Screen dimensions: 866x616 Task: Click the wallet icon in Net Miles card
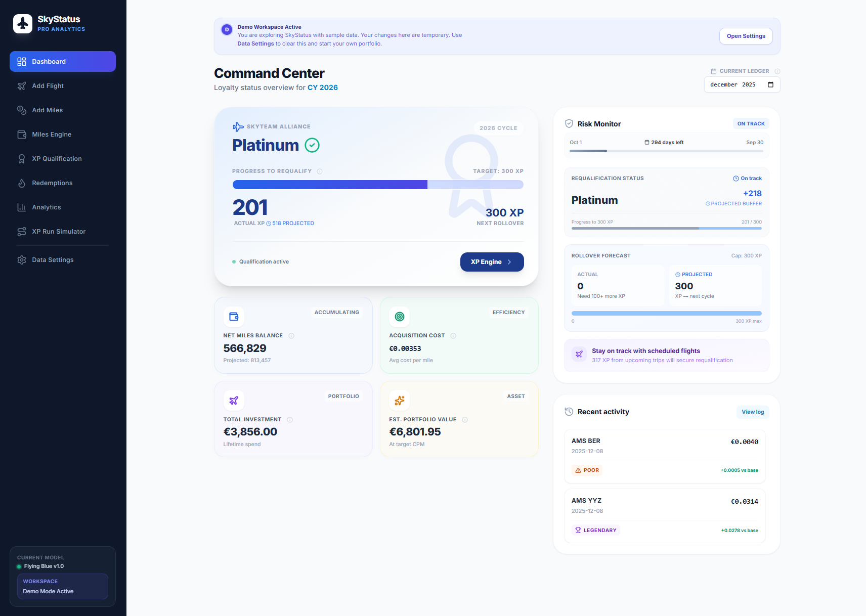[234, 317]
